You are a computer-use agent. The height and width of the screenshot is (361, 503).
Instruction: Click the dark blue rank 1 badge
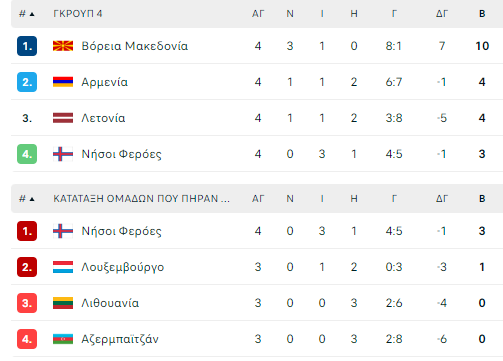[27, 46]
